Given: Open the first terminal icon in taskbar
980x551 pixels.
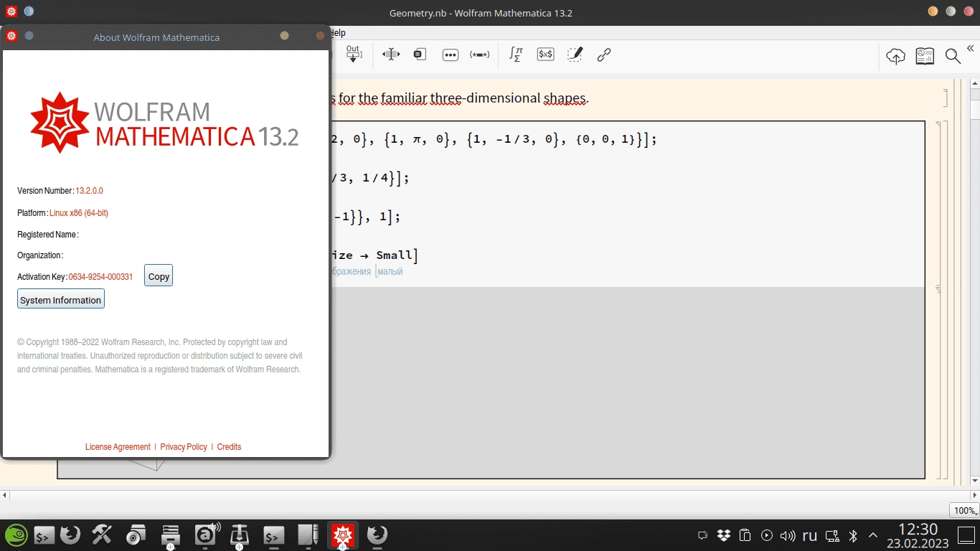Looking at the screenshot, I should click(44, 535).
